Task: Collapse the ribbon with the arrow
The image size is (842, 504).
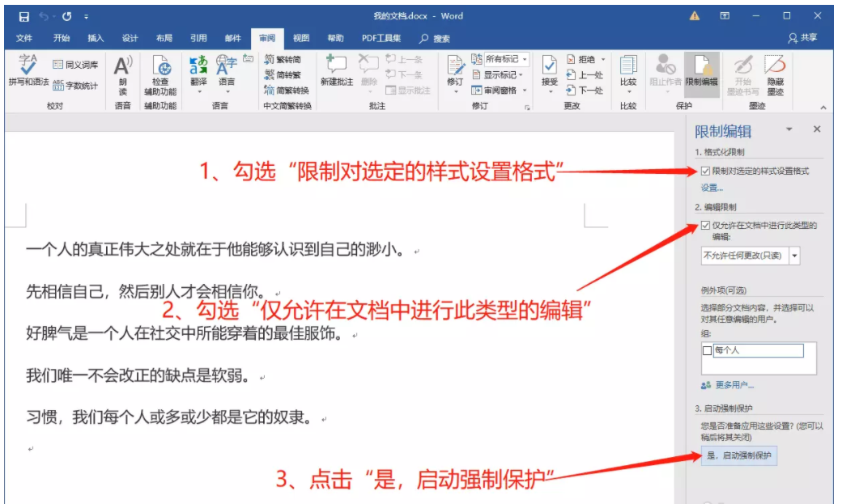Action: [823, 108]
